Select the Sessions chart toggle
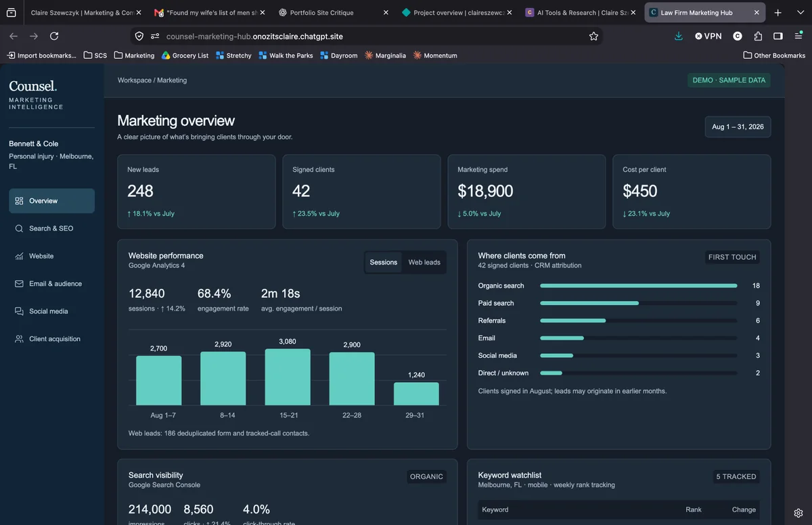 (x=384, y=262)
